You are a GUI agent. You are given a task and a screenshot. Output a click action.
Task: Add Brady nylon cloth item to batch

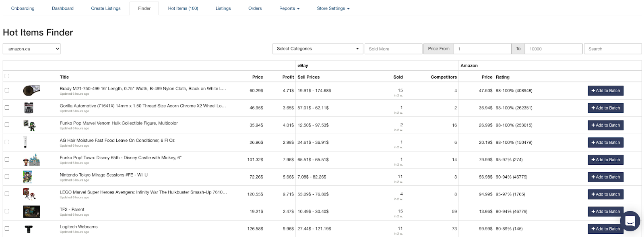point(606,91)
